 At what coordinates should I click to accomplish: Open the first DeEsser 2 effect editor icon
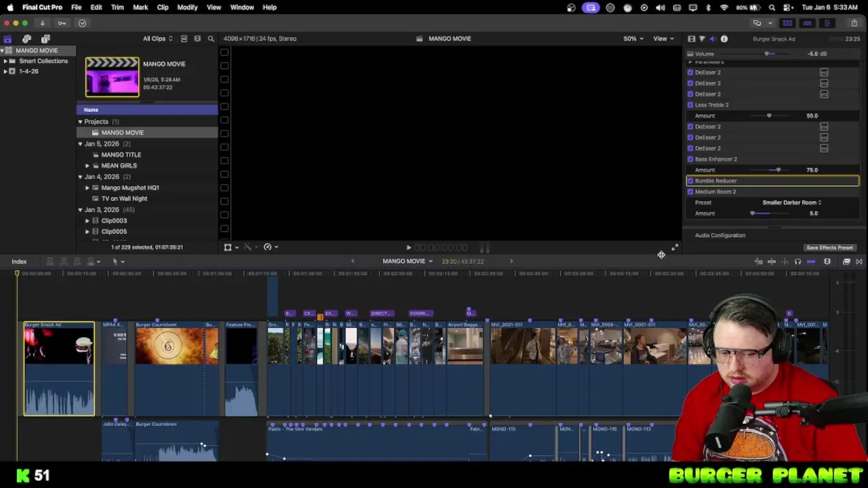[x=824, y=73]
